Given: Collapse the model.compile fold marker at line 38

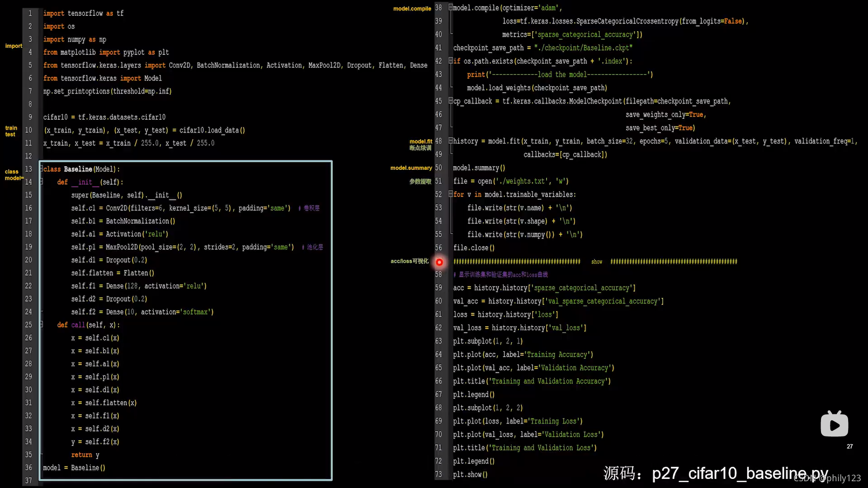Looking at the screenshot, I should [x=450, y=8].
